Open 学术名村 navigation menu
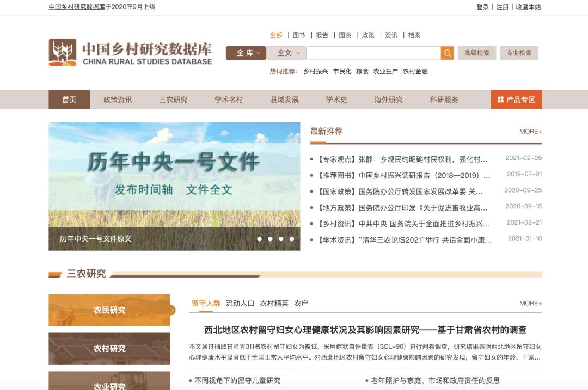The image size is (588, 390). pos(229,100)
